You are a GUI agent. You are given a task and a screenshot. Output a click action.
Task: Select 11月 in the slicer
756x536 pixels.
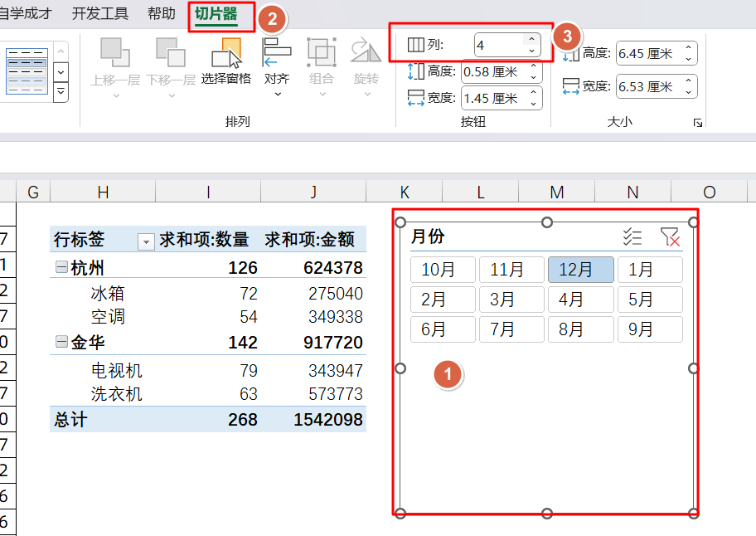[512, 270]
